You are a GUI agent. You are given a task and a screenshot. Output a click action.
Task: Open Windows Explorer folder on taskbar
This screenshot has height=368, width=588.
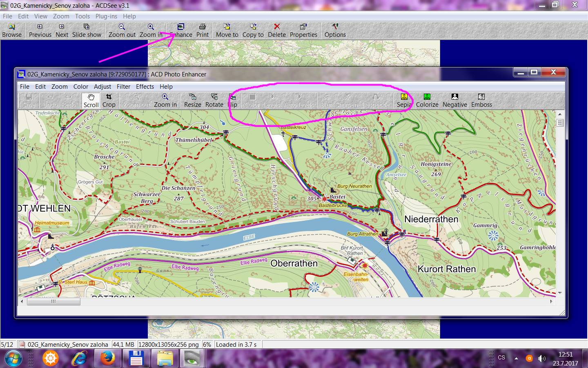pyautogui.click(x=164, y=359)
